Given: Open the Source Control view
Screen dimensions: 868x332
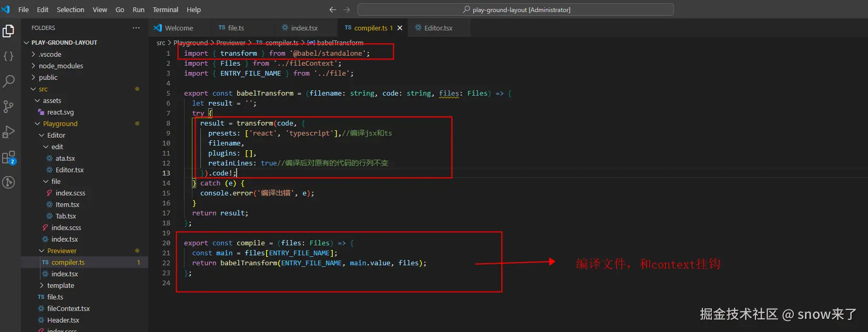Looking at the screenshot, I should [8, 107].
